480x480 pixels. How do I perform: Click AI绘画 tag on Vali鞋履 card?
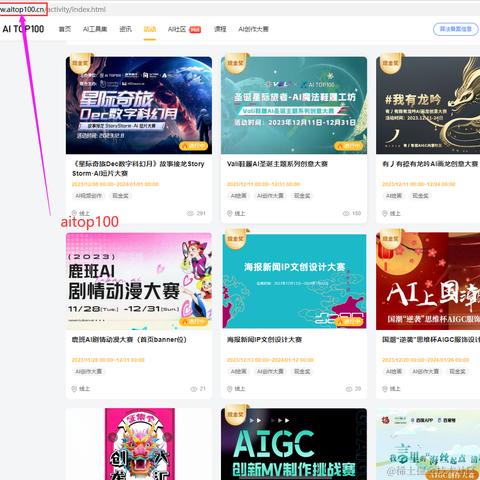(239, 196)
